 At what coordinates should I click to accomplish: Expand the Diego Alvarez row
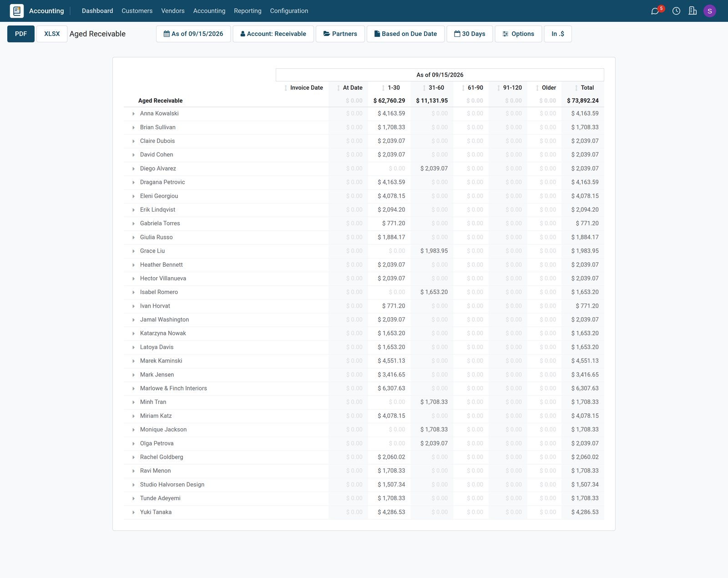(133, 169)
